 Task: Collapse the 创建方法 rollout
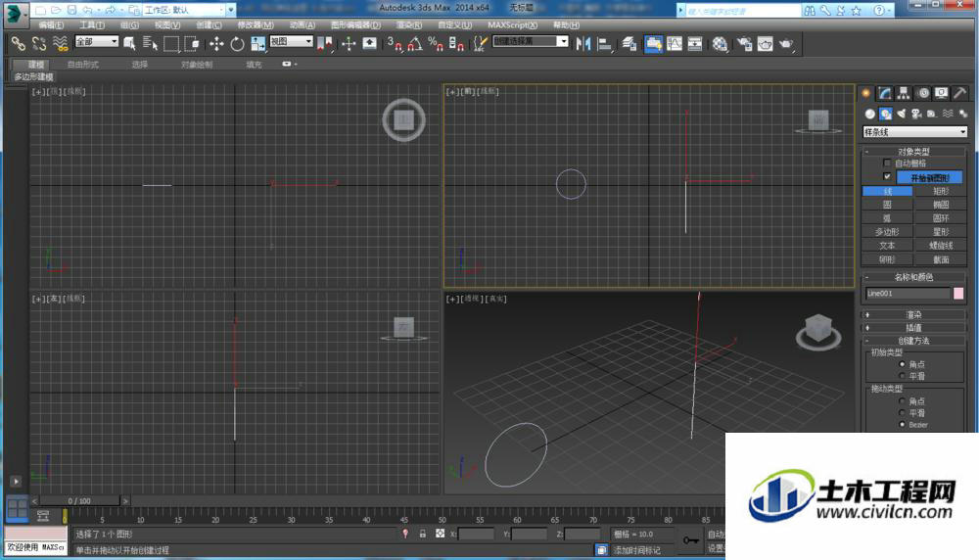click(914, 341)
